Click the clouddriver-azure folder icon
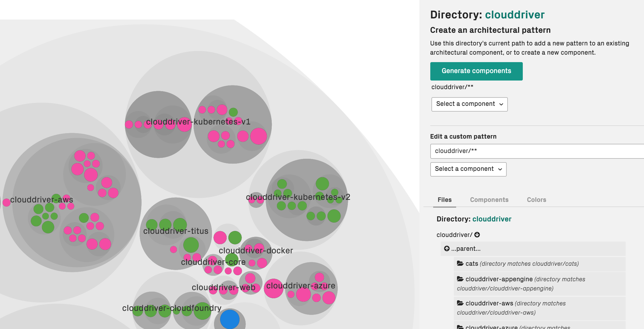Viewport: 644px width, 329px height. 461,327
